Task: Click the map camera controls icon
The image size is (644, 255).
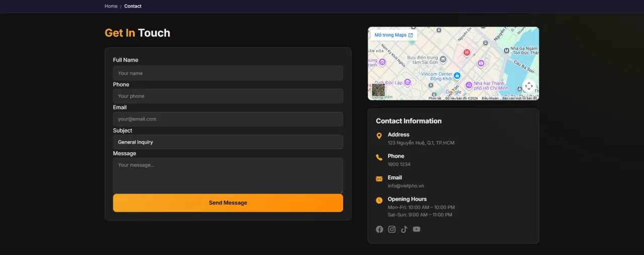Action: click(x=529, y=86)
